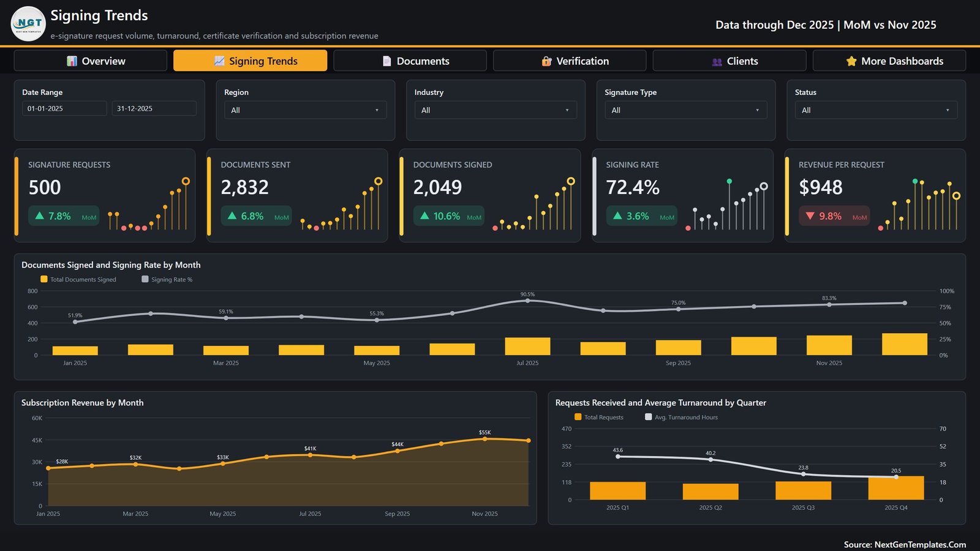Click the $28K revenue data point
980x551 pixels.
48,468
